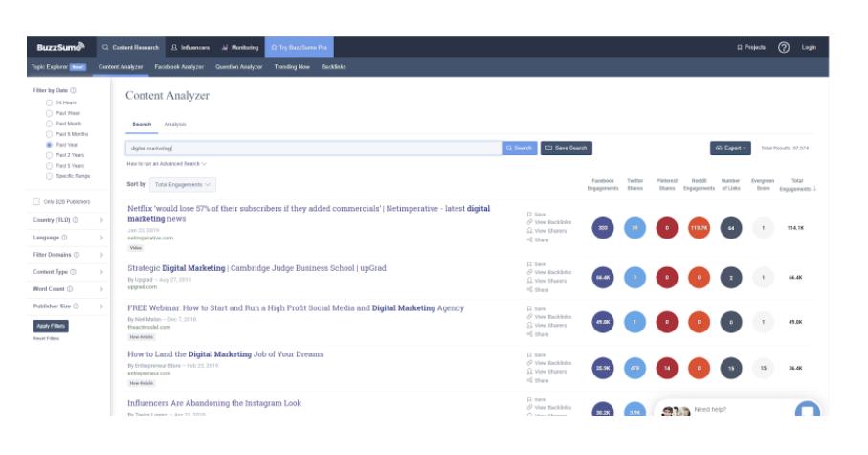Viewport: 868px width, 455px height.
Task: Click the evergreen score circle for Dream Job article
Action: (x=764, y=368)
